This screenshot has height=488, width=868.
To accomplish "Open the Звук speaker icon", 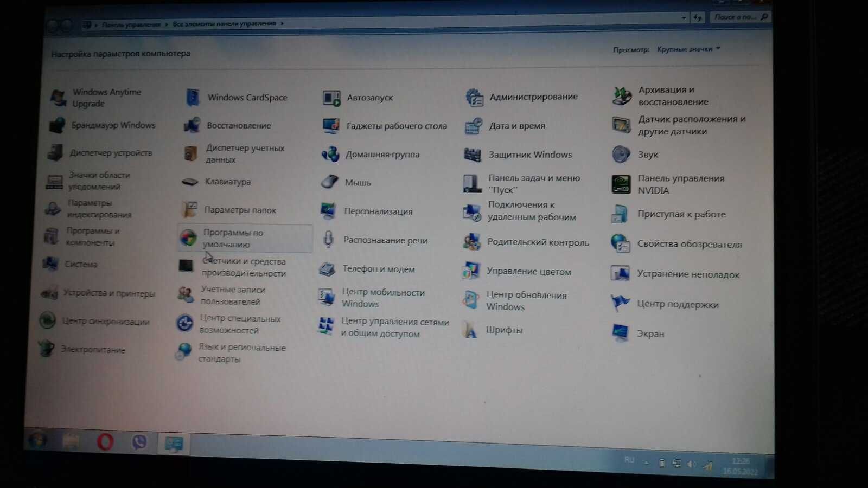I will coord(621,155).
